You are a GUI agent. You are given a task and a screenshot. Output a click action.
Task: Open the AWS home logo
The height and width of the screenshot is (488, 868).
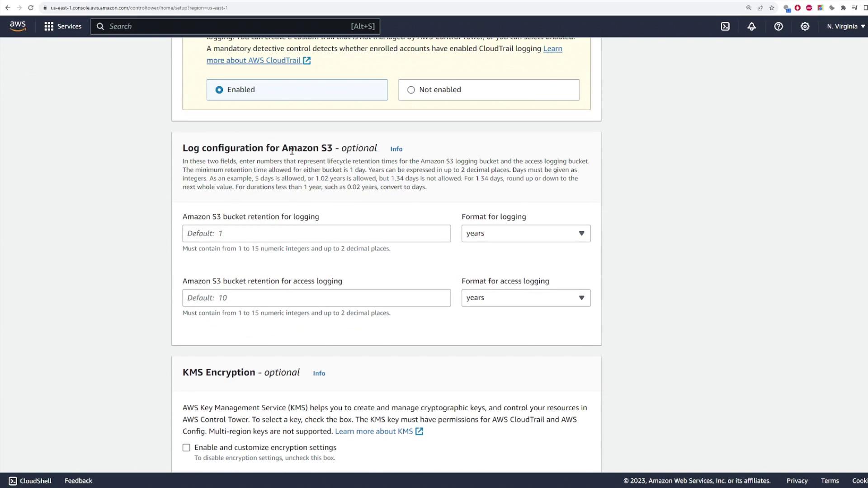click(18, 26)
